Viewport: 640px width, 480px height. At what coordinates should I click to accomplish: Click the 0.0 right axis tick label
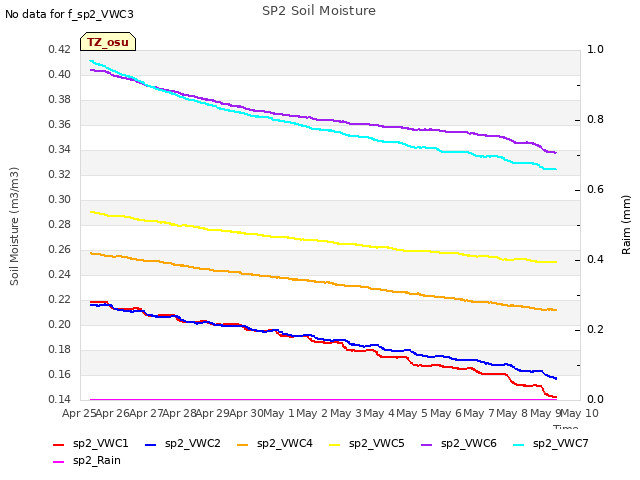pyautogui.click(x=595, y=400)
